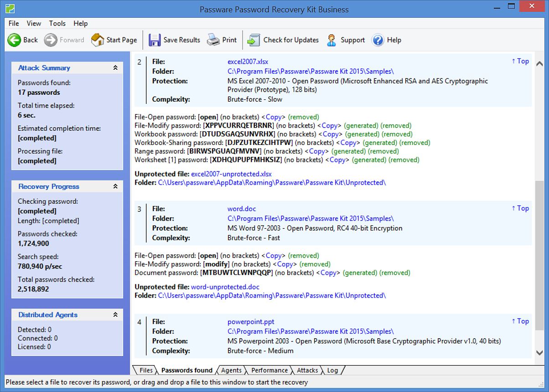Screen dimensions: 549x392
Task: Click the '17 passwords' count
Action: pos(39,93)
